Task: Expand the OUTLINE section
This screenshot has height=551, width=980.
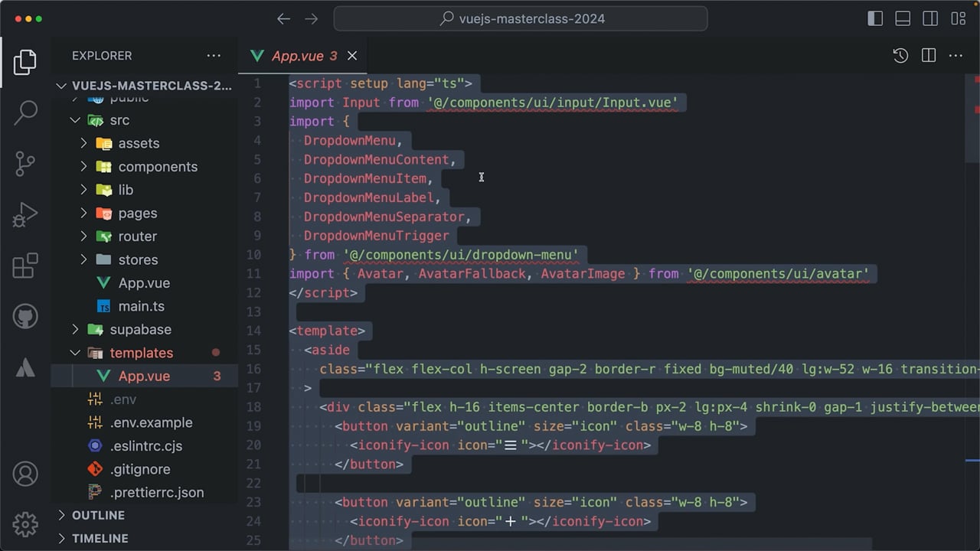Action: [144, 515]
